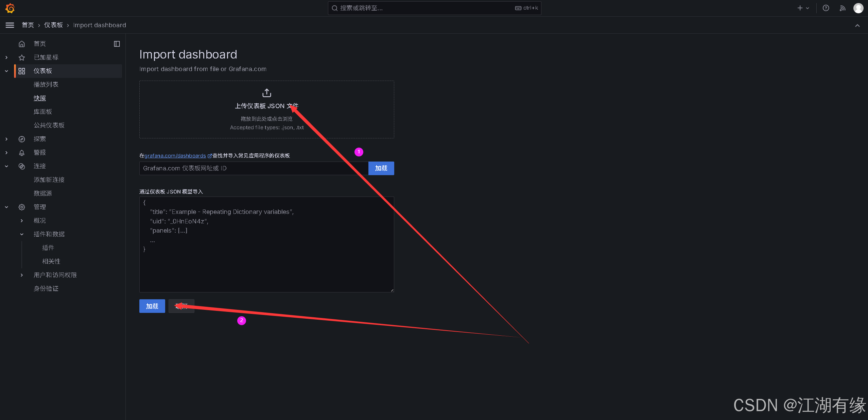Image resolution: width=868 pixels, height=420 pixels.
Task: Open the user avatar profile menu
Action: pos(858,8)
